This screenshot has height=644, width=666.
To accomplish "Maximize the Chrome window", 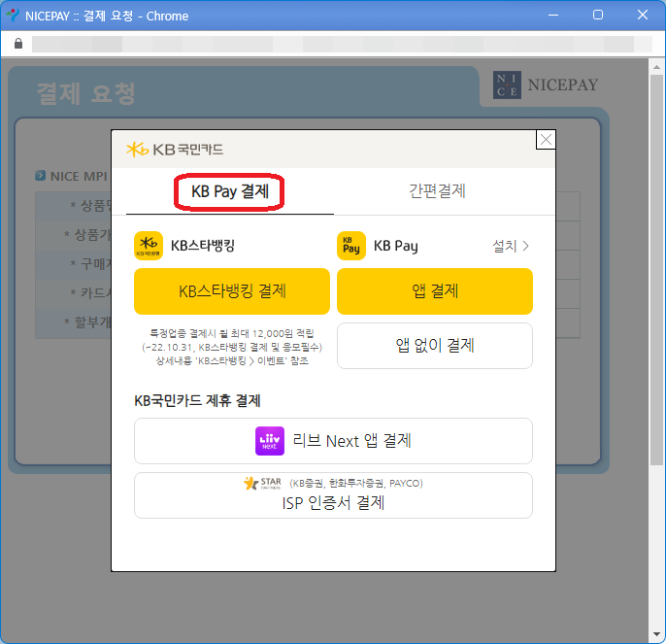I will pos(598,16).
